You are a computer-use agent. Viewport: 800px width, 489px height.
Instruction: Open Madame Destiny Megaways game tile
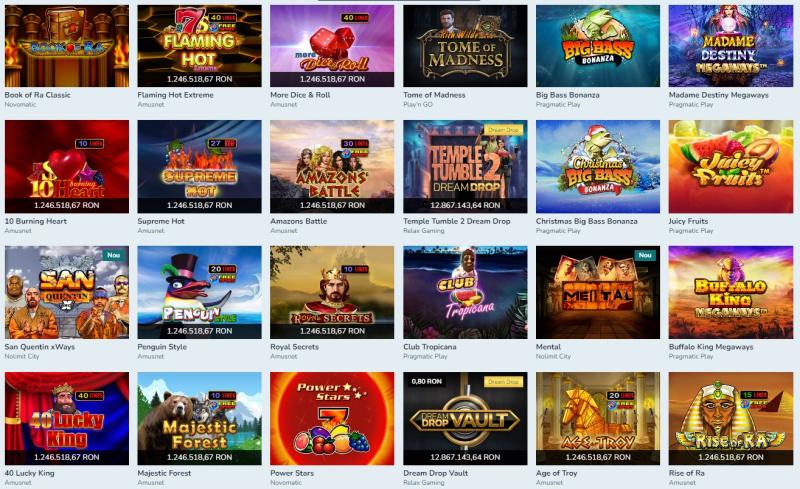(731, 46)
